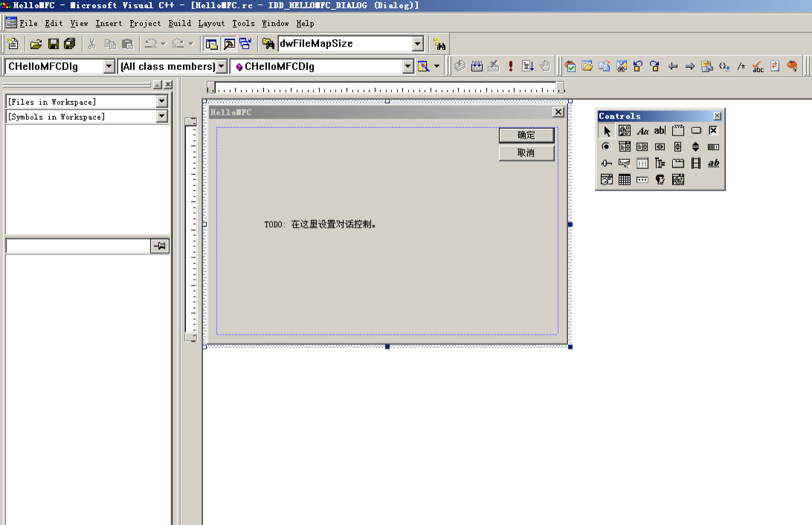Viewport: 812px width, 525px height.
Task: Toggle the pushpin in the left panel
Action: point(159,246)
